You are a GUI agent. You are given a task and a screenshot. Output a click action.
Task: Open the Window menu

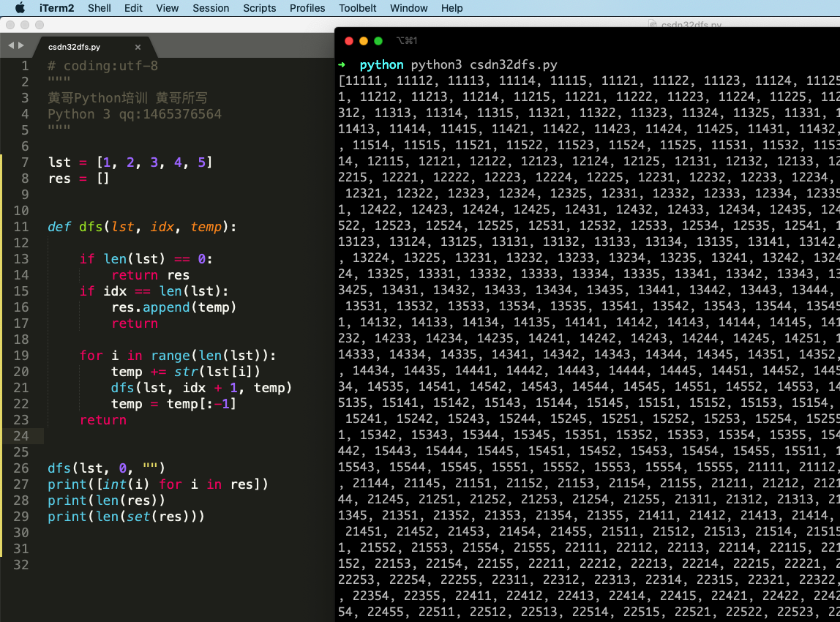tap(409, 8)
